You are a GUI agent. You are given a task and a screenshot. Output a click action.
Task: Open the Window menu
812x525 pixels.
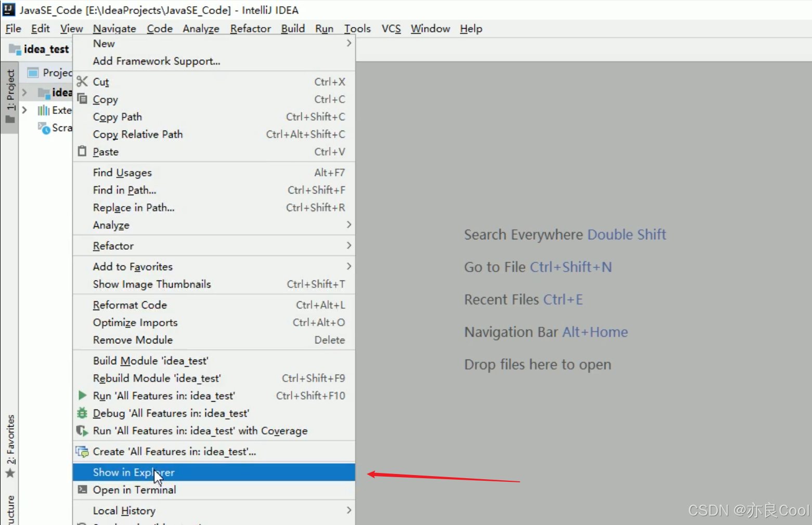430,29
